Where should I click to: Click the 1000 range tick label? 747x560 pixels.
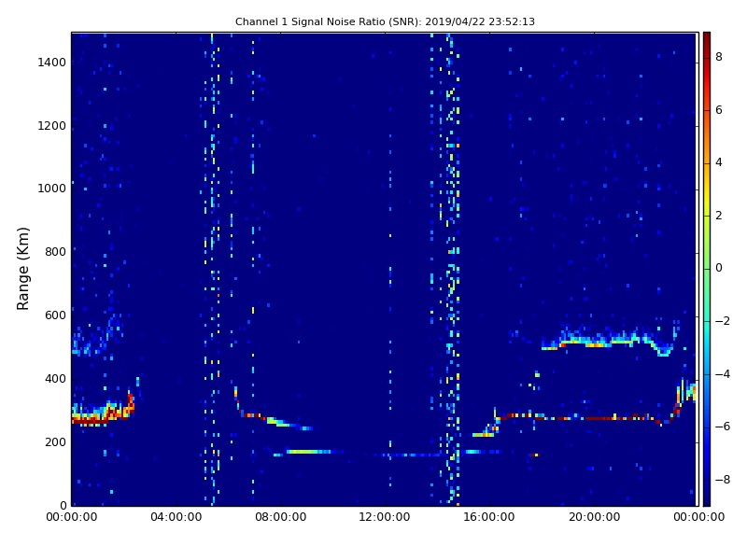click(x=51, y=189)
